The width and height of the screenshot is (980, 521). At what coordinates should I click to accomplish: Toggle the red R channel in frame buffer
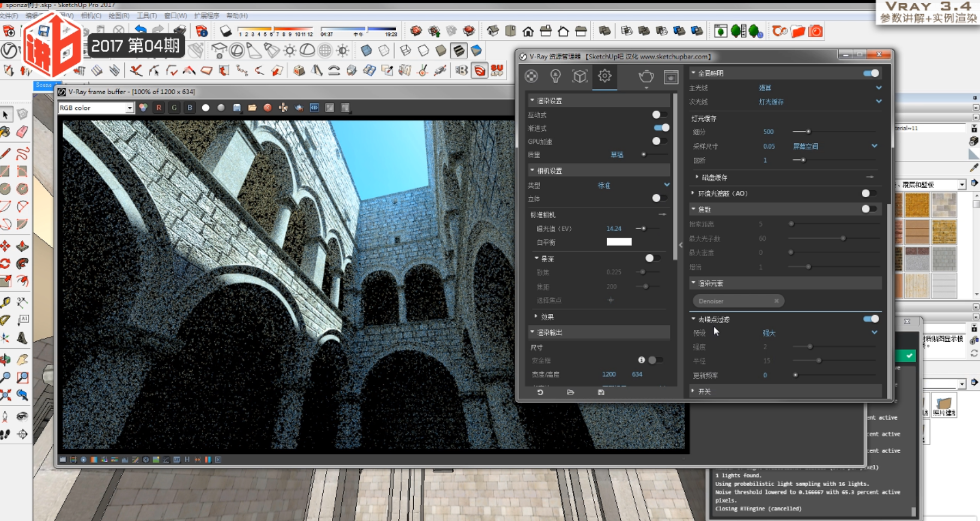pos(159,108)
